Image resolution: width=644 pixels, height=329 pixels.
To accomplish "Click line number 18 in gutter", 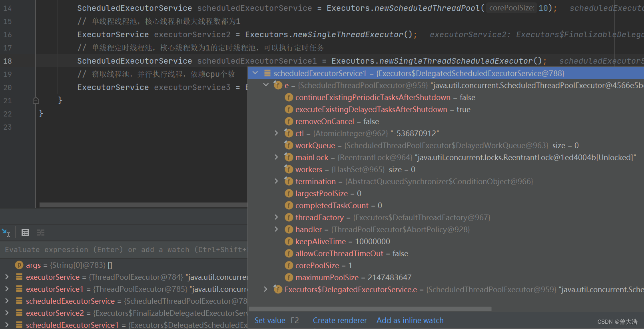I will [x=8, y=61].
